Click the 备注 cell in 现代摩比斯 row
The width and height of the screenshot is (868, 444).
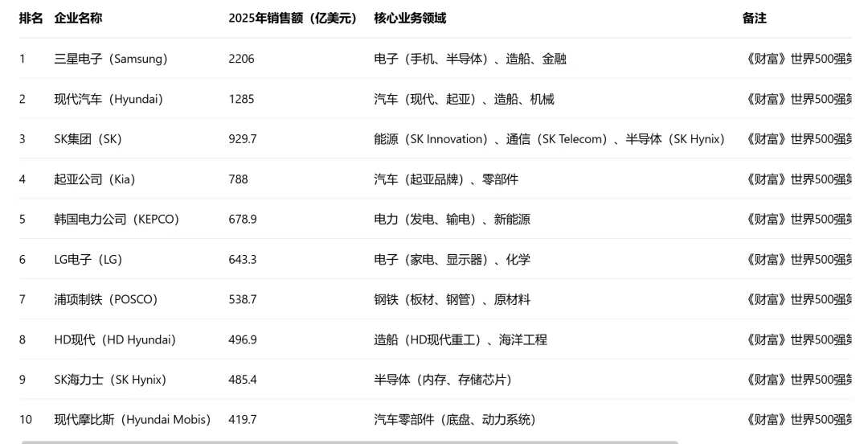pos(797,420)
